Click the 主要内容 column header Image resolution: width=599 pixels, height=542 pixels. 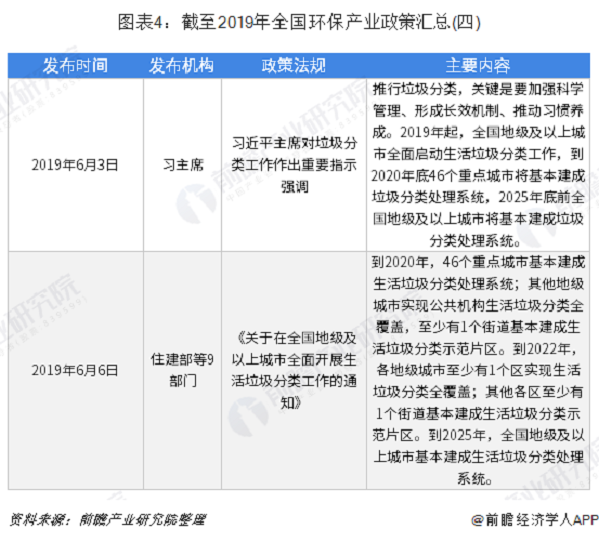[478, 66]
